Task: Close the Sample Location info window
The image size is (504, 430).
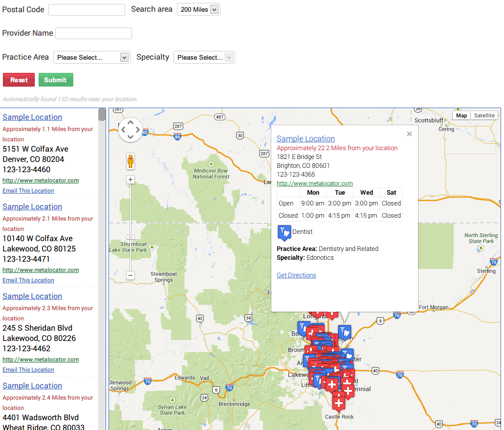Action: pyautogui.click(x=409, y=134)
